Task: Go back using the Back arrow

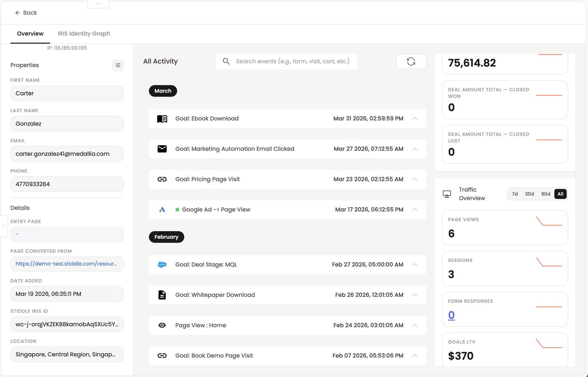Action: coord(26,13)
